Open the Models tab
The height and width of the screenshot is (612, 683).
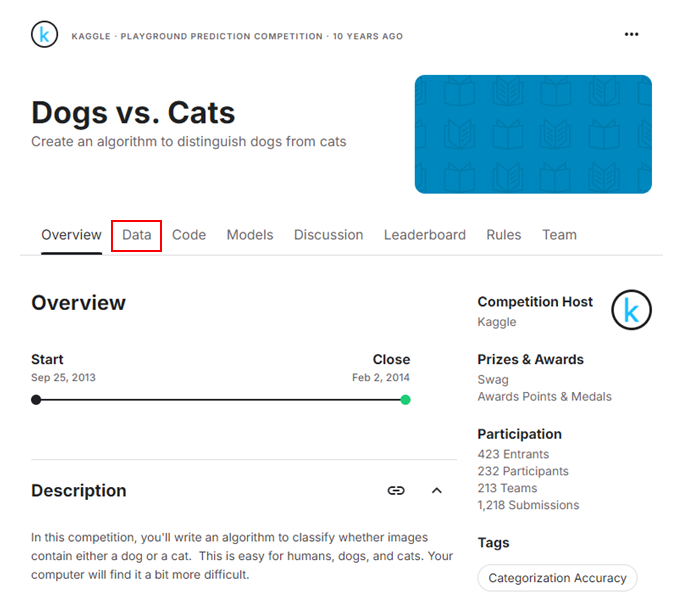pos(250,235)
